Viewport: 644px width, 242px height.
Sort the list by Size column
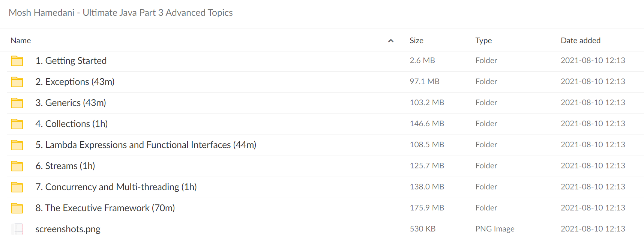tap(416, 41)
